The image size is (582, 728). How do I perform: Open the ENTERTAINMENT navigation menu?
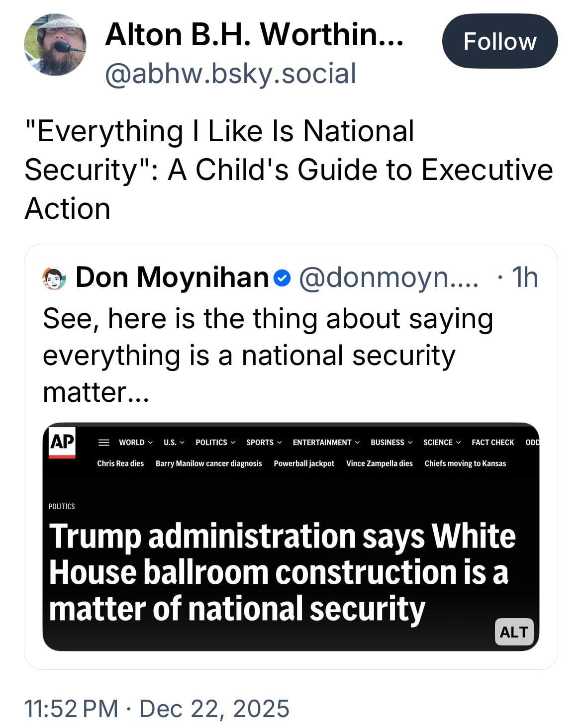pos(326,442)
